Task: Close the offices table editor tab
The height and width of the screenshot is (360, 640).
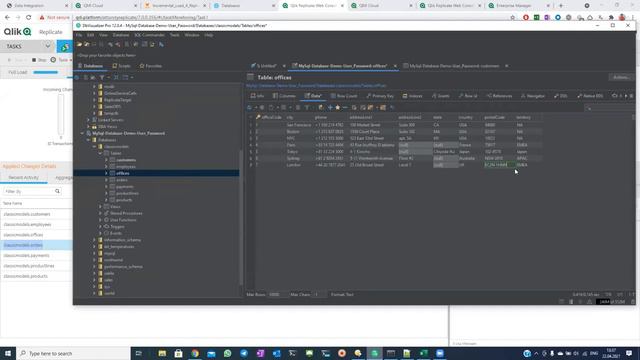Action: click(395, 66)
